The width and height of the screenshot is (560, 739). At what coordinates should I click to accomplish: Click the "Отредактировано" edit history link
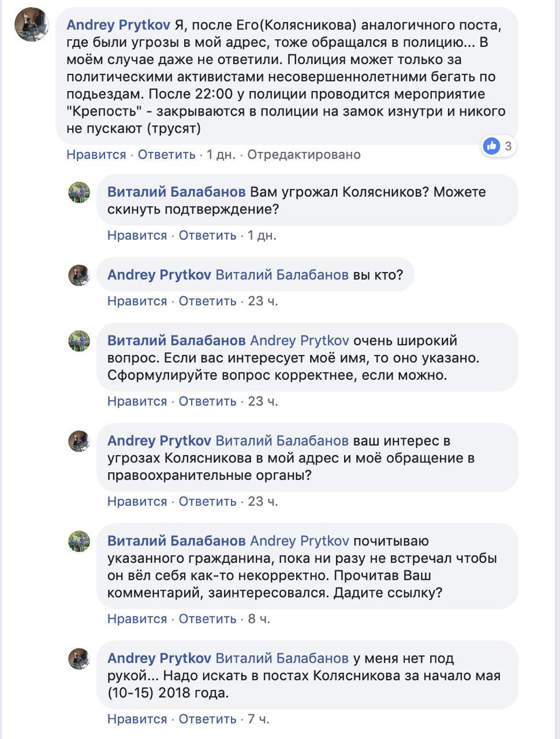coord(304,155)
